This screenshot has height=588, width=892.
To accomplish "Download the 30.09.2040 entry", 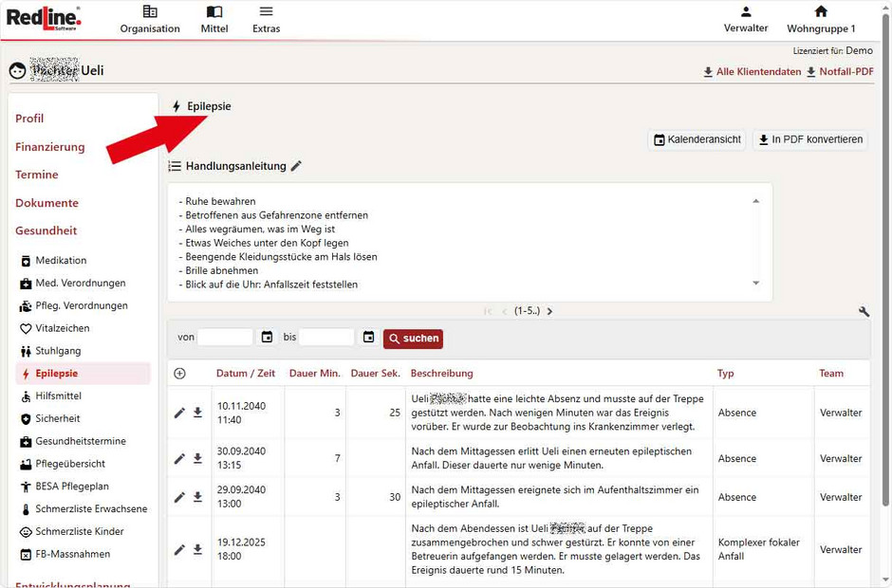I will pyautogui.click(x=197, y=458).
